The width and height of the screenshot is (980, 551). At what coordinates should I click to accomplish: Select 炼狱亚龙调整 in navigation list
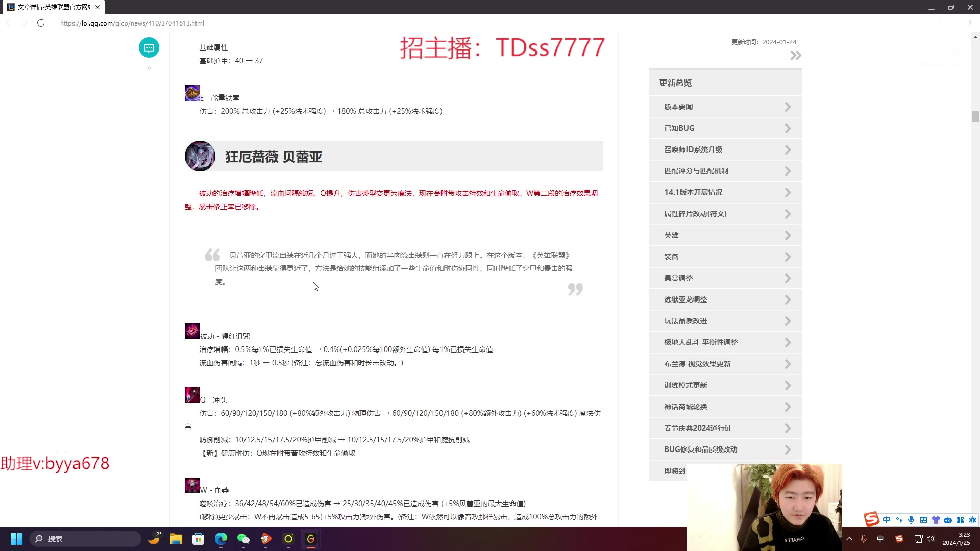(x=725, y=299)
